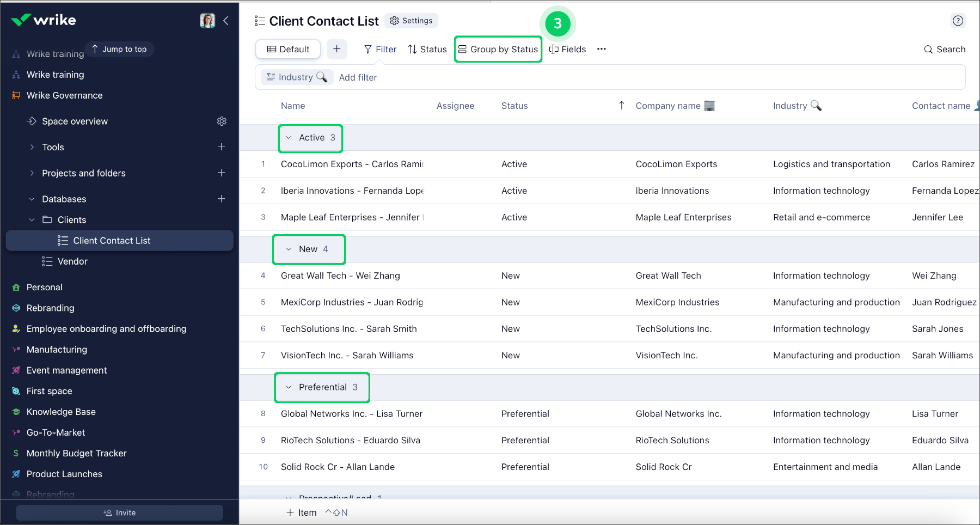Open Group by Status menu
Screen dimensions: 980x525
pos(498,49)
